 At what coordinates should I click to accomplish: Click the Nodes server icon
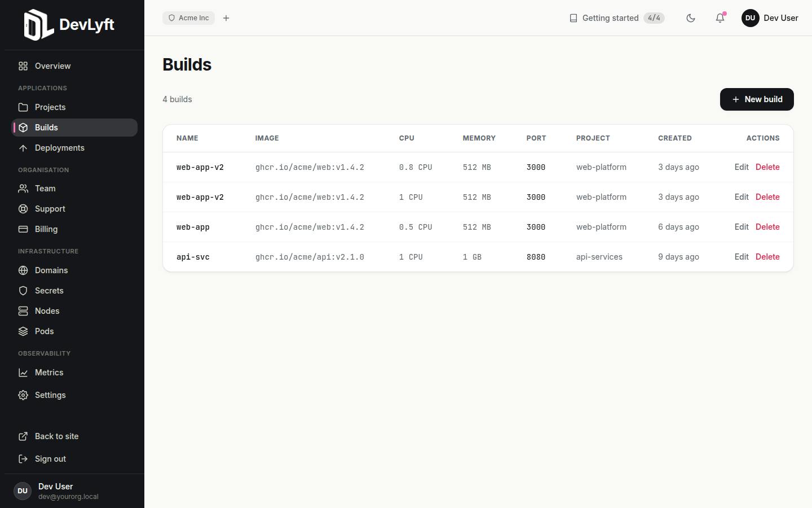(23, 311)
